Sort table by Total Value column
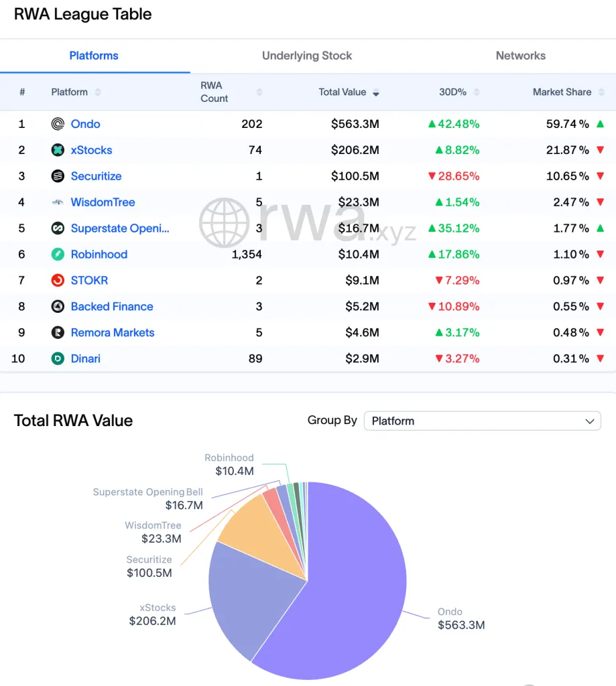The height and width of the screenshot is (686, 616). tap(375, 92)
